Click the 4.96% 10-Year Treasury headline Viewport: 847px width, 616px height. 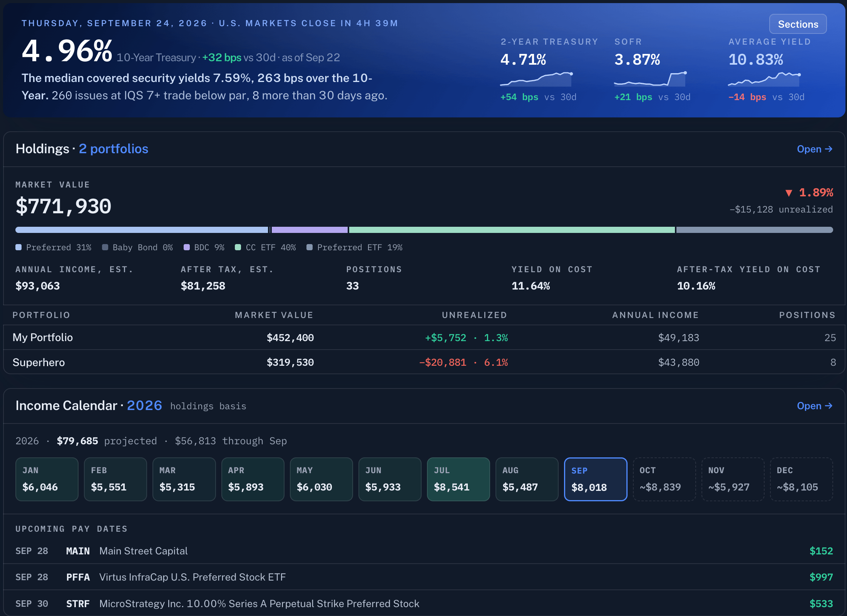67,51
